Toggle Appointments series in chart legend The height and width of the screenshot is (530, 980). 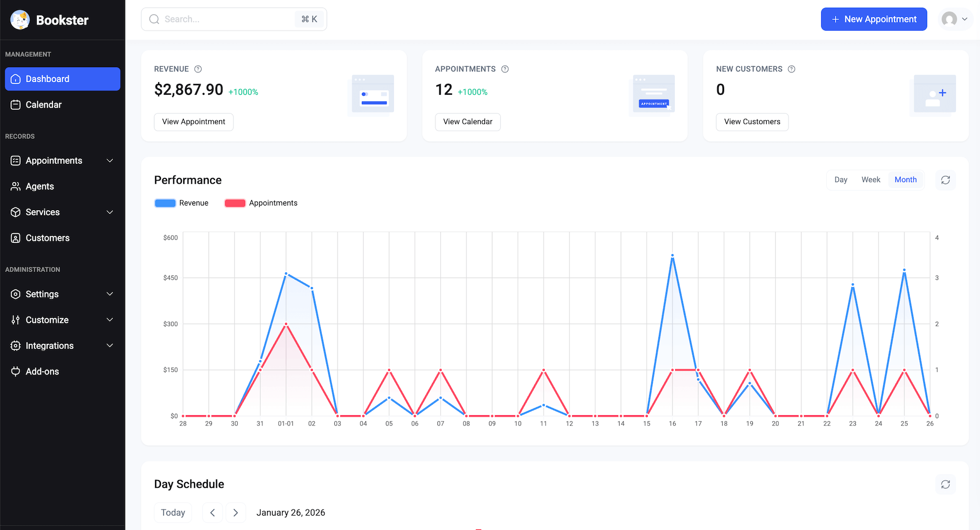pyautogui.click(x=261, y=203)
